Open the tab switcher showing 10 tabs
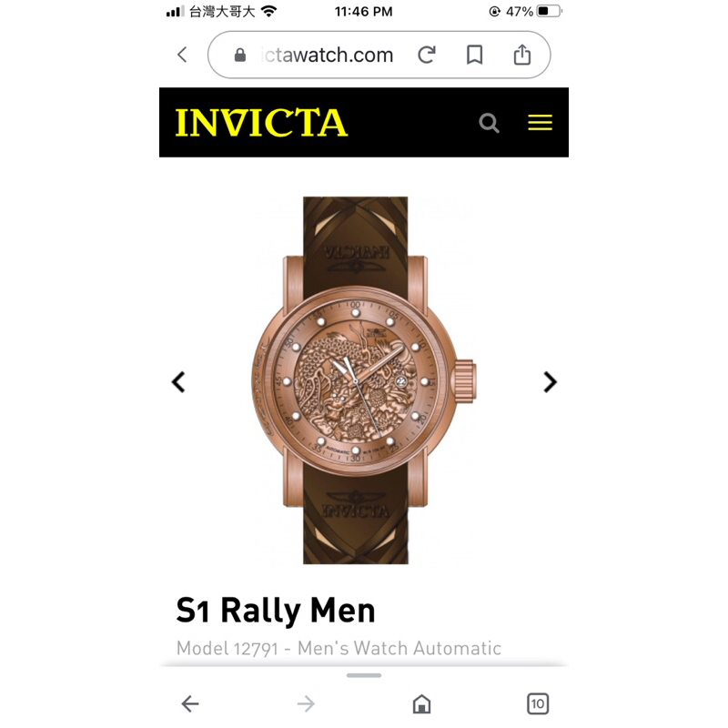 (538, 703)
